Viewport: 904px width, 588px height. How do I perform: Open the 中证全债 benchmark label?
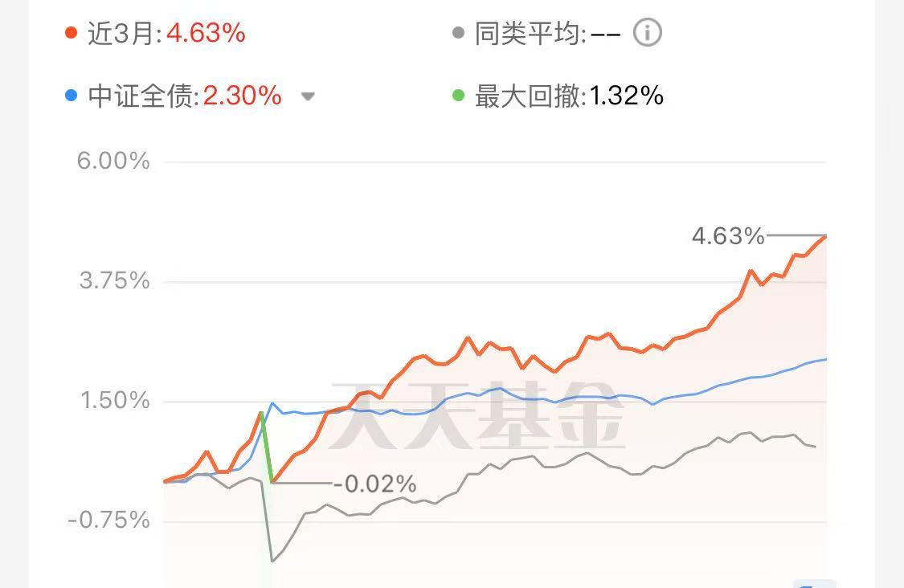point(143,96)
